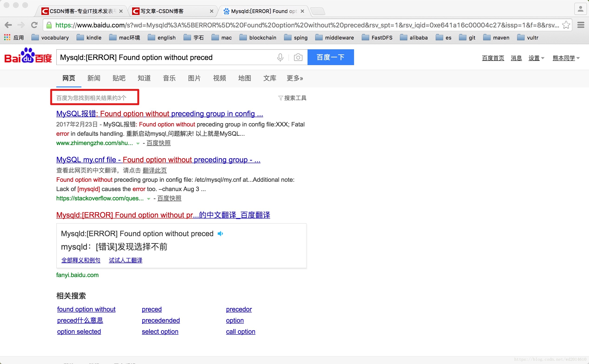This screenshot has width=589, height=364.
Task: Click 试试人工翻译 link
Action: [126, 260]
